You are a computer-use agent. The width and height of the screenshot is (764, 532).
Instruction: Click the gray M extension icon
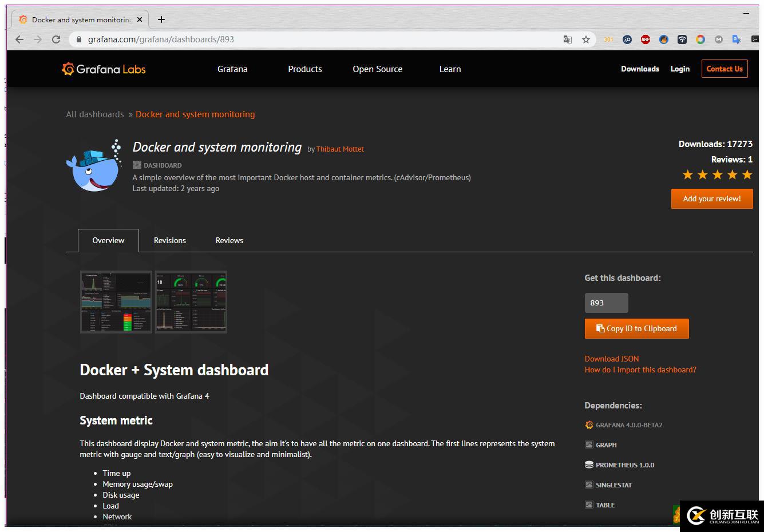tap(719, 39)
